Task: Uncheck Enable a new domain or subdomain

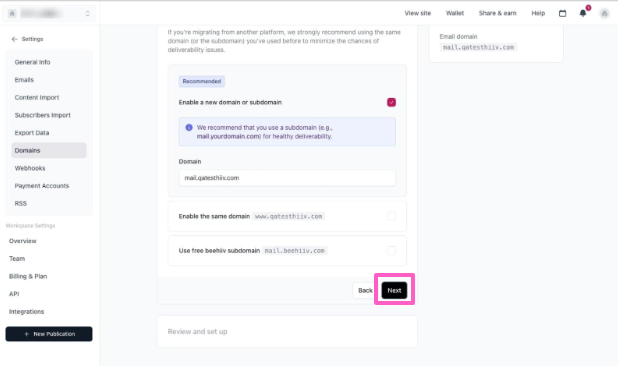Action: (391, 102)
